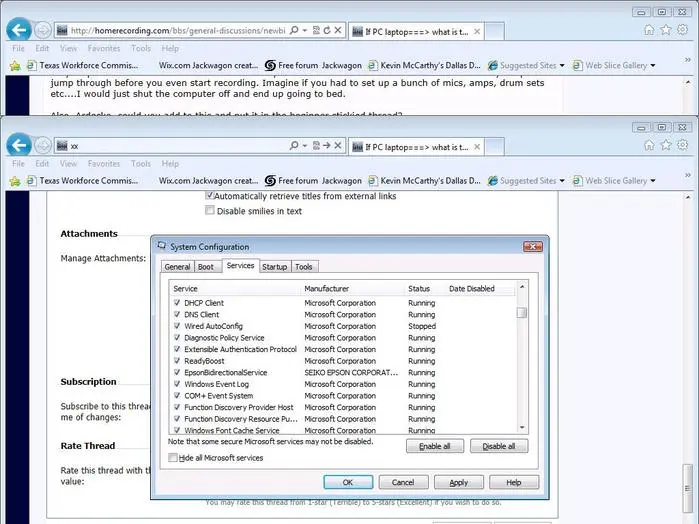Open the Tools gear in the lower browser window
This screenshot has height=524, width=699.
click(x=683, y=145)
